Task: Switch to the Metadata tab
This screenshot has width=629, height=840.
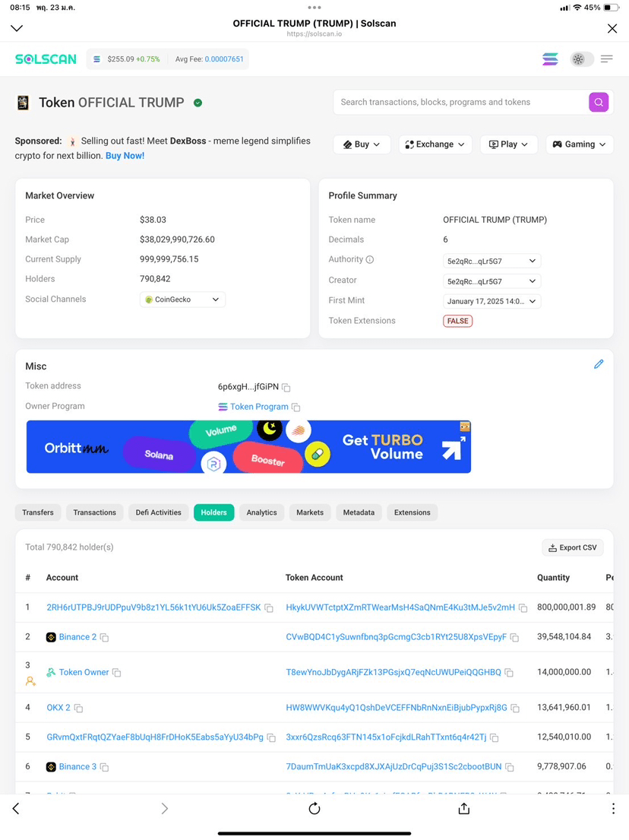Action: [359, 512]
